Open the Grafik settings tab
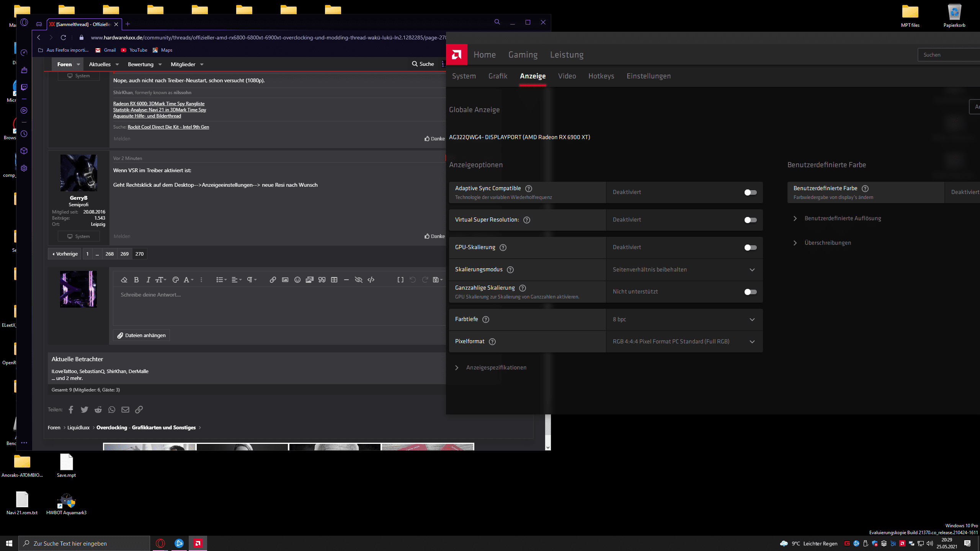The height and width of the screenshot is (551, 980). point(498,76)
